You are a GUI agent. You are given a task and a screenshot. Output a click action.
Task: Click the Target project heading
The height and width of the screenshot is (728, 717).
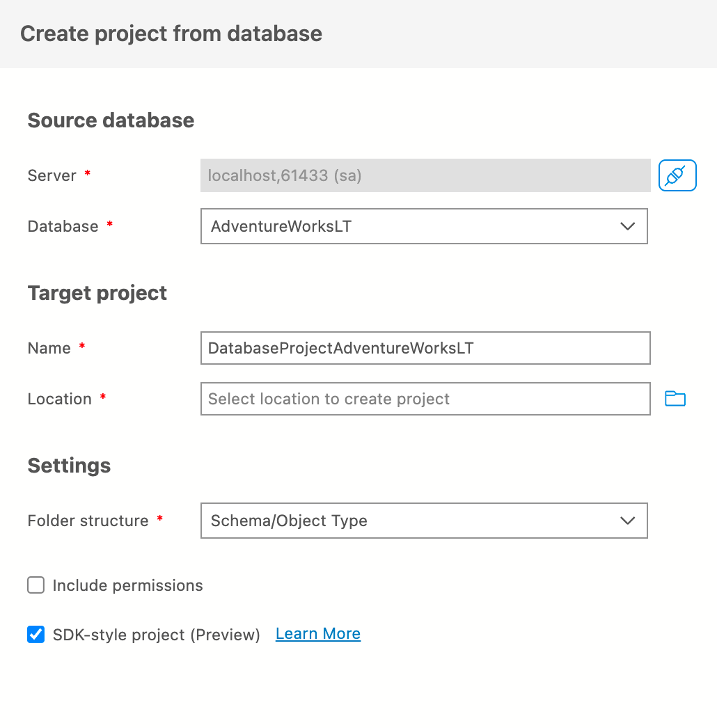click(97, 293)
